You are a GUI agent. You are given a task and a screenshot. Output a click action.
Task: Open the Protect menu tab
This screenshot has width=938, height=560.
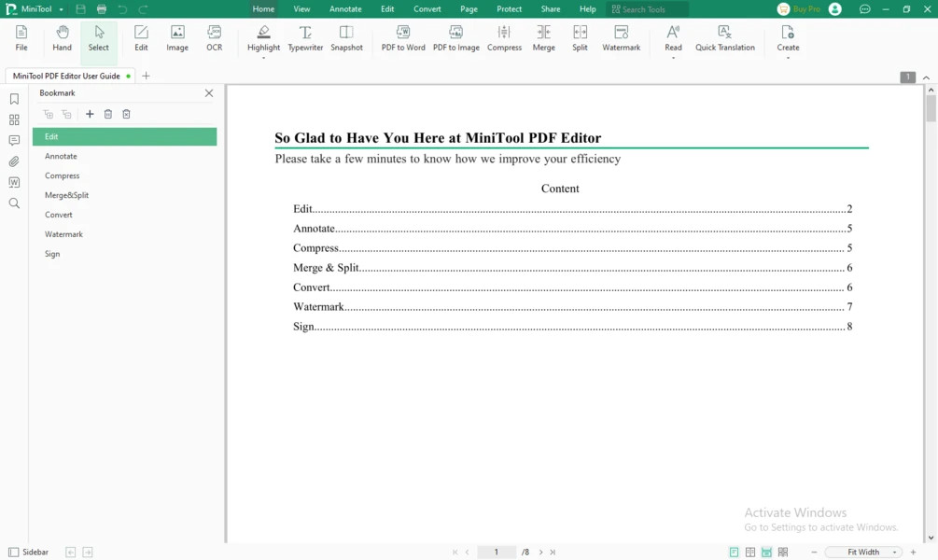pos(509,9)
